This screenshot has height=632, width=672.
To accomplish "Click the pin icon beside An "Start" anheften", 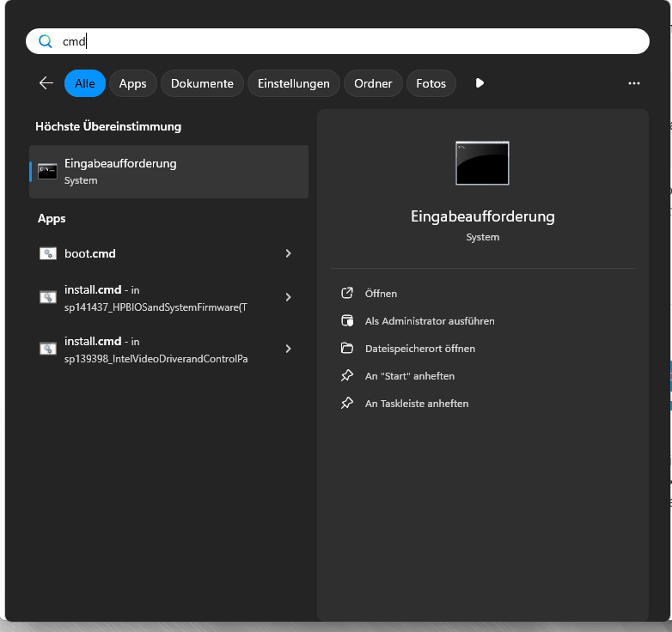I will click(x=347, y=376).
